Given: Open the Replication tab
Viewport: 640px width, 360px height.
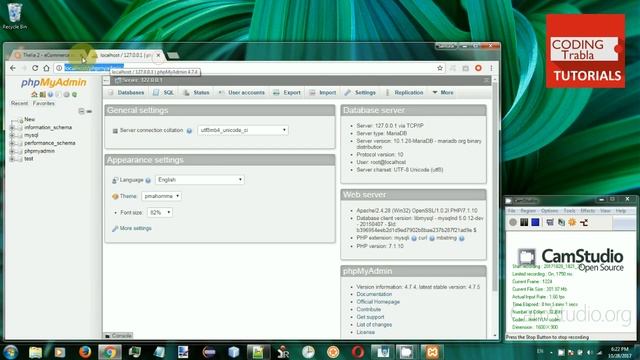Looking at the screenshot, I should [x=405, y=93].
